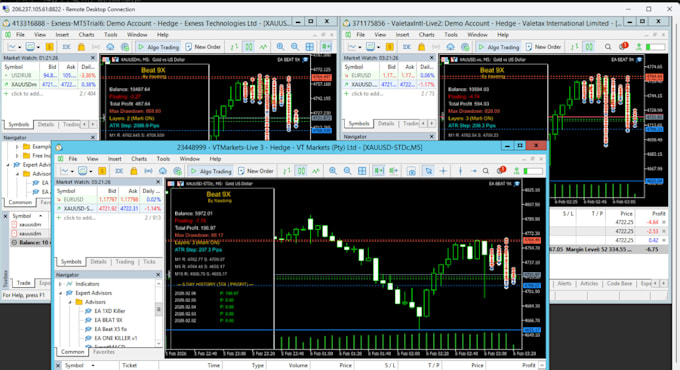Viewport: 680px width, 370px height.
Task: Toggle chart shift in VT Markets toolbar
Action: 393,171
